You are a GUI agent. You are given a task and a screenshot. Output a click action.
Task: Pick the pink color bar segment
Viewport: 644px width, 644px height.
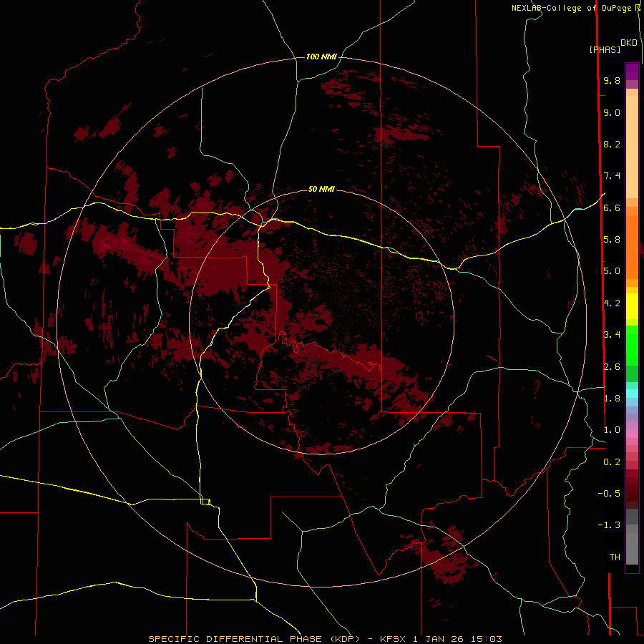coord(632,434)
